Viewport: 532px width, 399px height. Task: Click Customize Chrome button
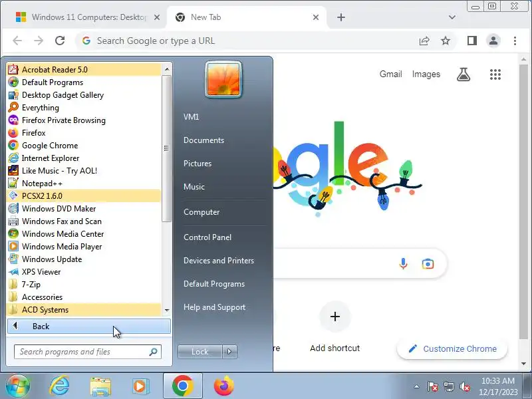(x=452, y=348)
